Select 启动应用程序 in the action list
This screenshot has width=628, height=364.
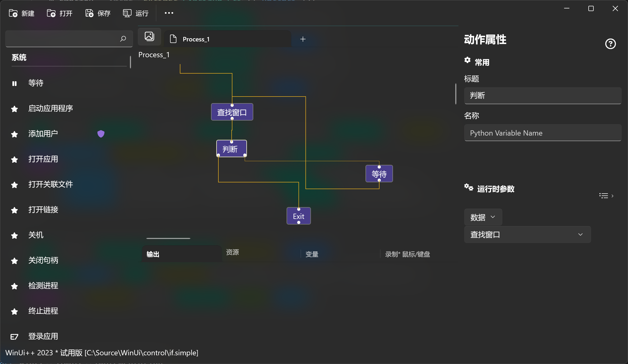click(51, 108)
